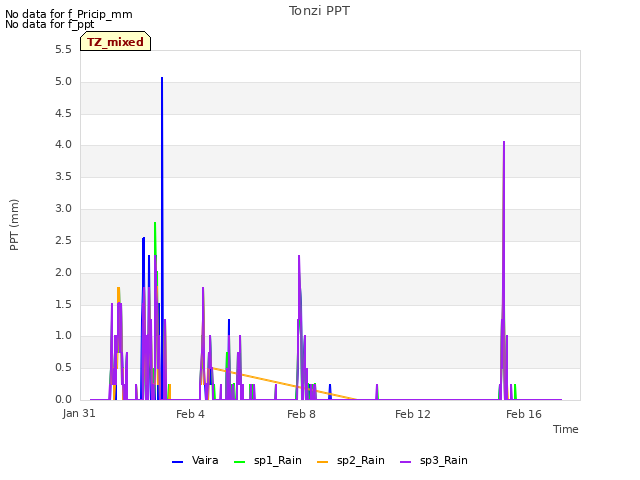This screenshot has height=480, width=640.
Task: Click the purple sp3_Rain legend color marker
Action: (405, 462)
